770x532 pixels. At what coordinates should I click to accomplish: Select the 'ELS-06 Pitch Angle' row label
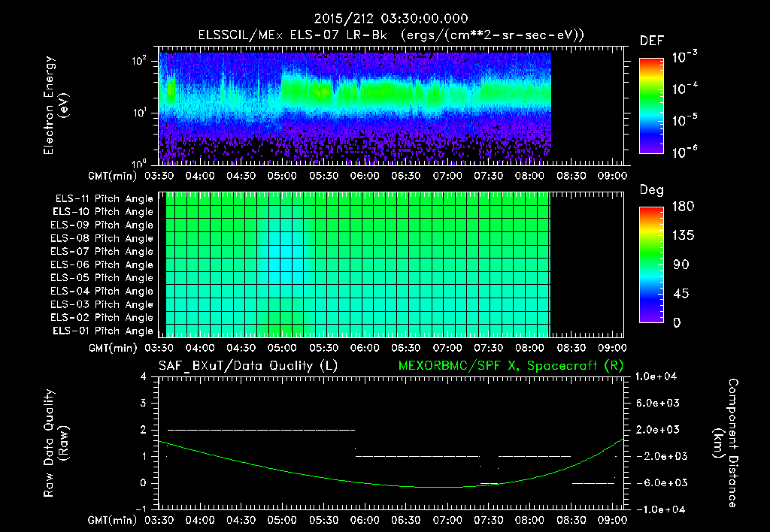pos(102,264)
